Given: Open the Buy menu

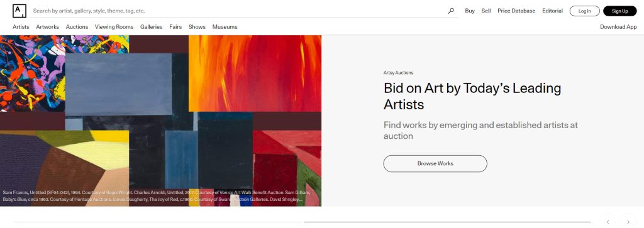Looking at the screenshot, I should click(x=470, y=11).
